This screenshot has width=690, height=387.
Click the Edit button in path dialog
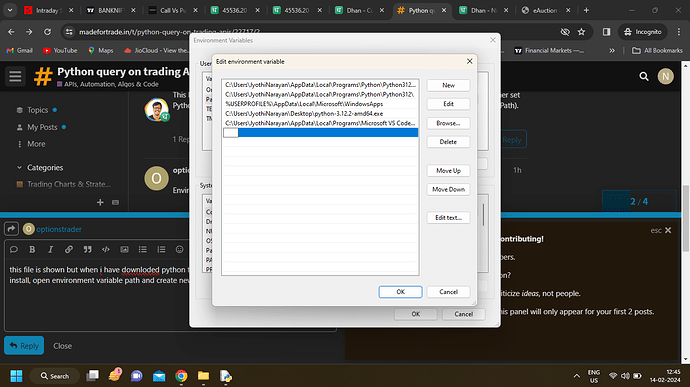pos(448,104)
